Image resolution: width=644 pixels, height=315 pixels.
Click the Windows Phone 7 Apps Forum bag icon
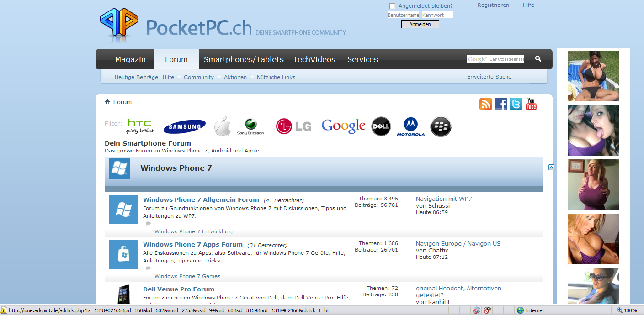point(124,254)
